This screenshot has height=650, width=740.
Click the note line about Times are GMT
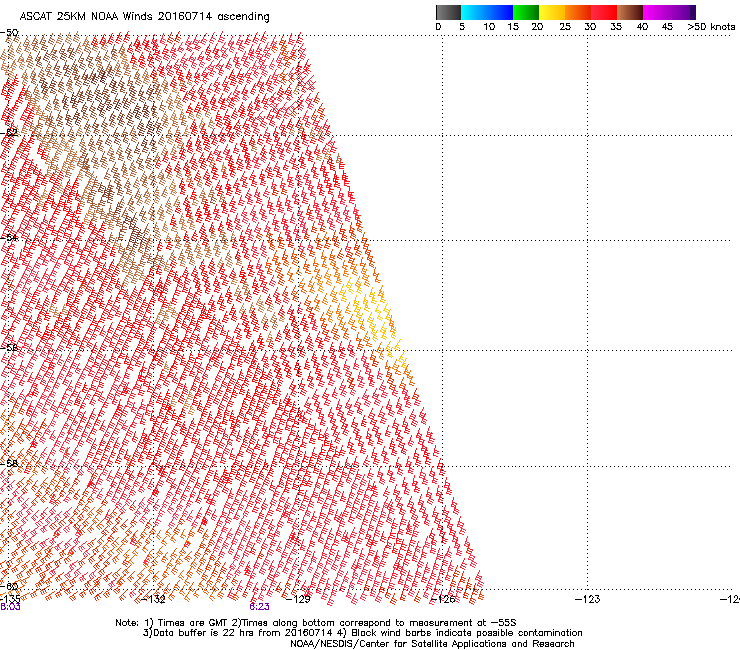316,623
